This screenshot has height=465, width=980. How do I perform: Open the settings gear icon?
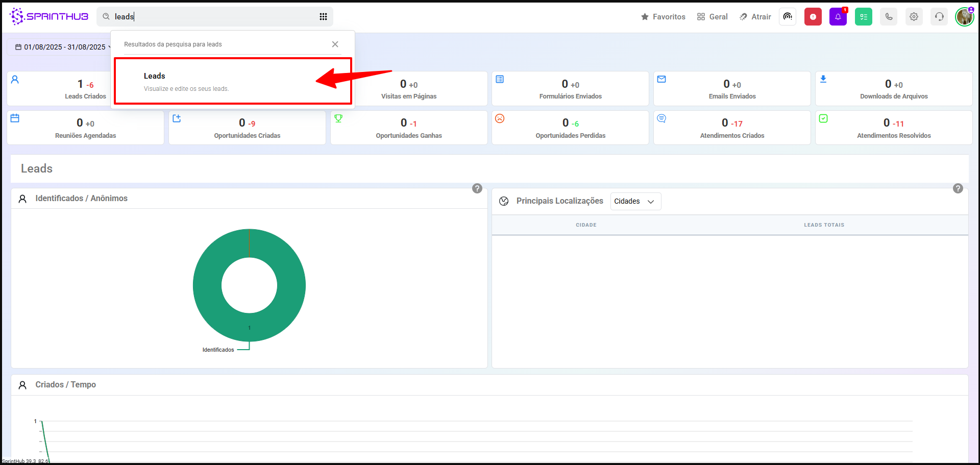click(914, 17)
